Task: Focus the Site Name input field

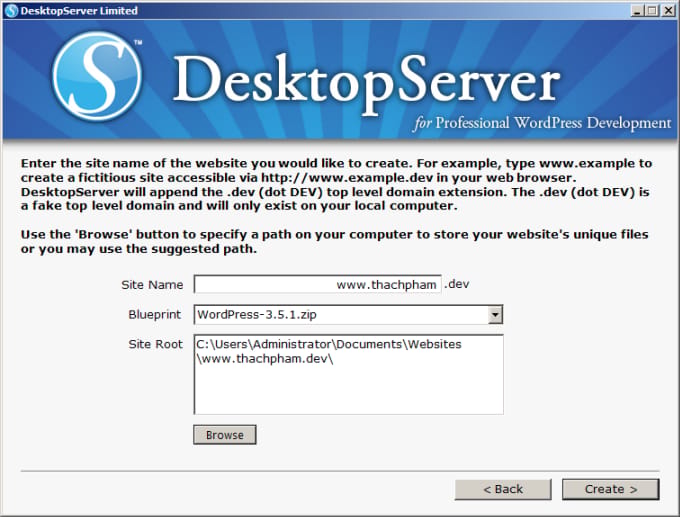Action: tap(317, 285)
